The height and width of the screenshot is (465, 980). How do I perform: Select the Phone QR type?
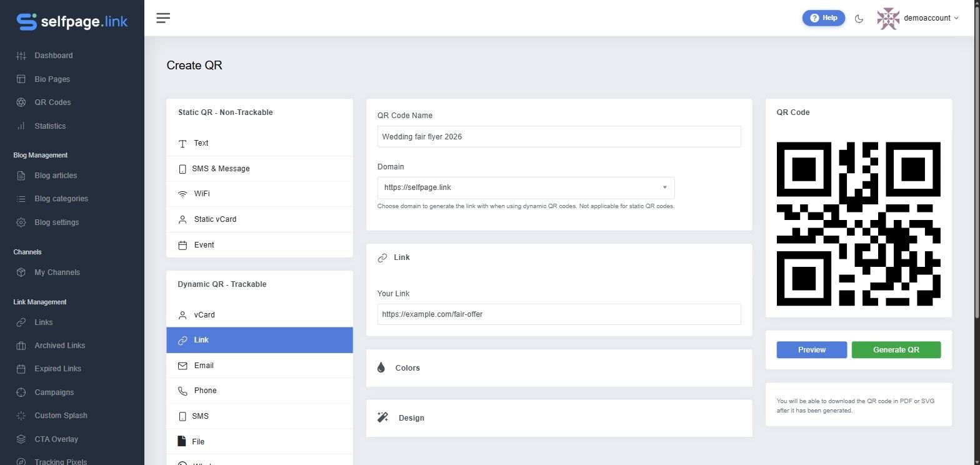click(x=259, y=391)
